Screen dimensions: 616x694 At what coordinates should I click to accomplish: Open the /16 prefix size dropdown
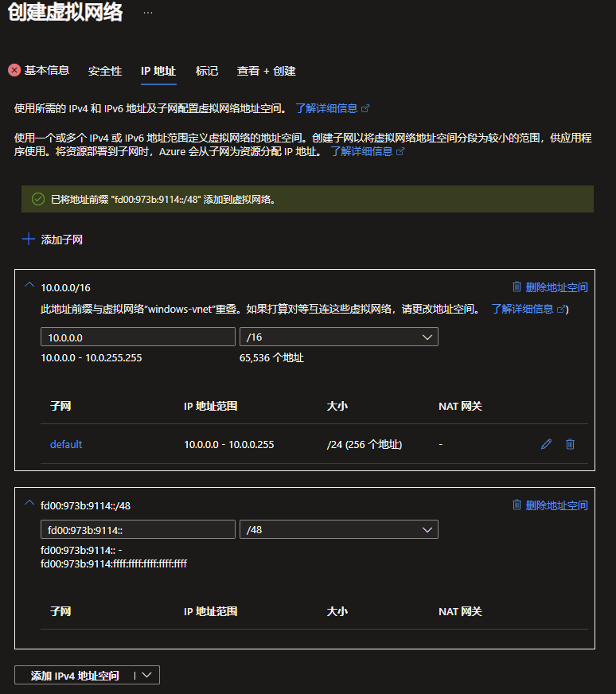[338, 337]
